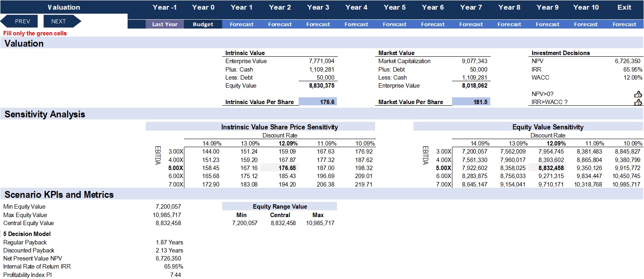Select the Enterprise Value 7,771,094 cell
The width and height of the screenshot is (644, 279).
click(322, 61)
